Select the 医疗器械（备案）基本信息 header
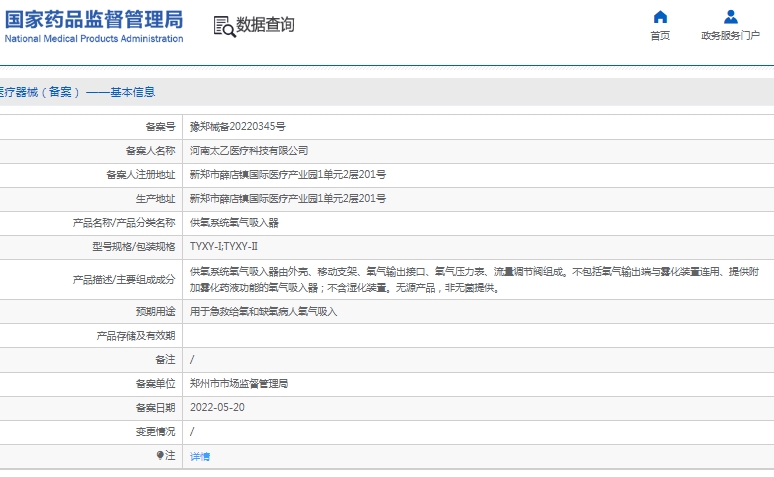Viewport: 774px width, 477px height. tap(77, 92)
